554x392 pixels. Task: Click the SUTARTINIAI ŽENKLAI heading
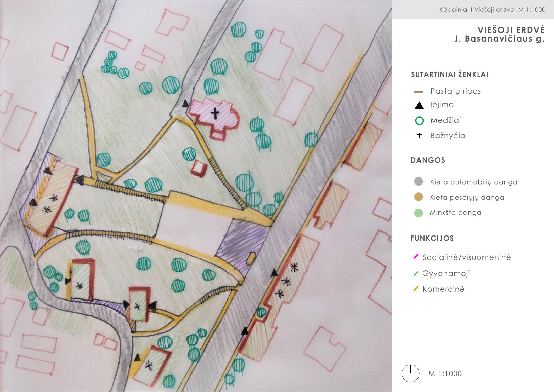pos(449,74)
